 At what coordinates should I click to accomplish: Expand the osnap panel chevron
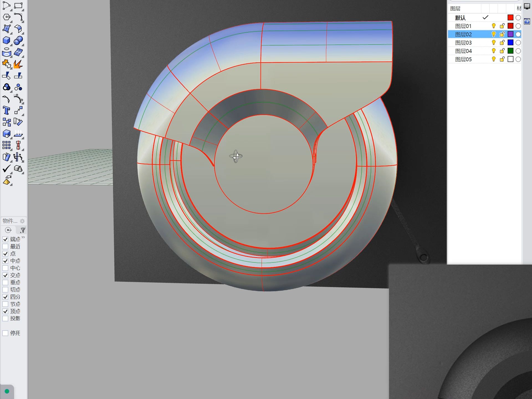(x=23, y=237)
